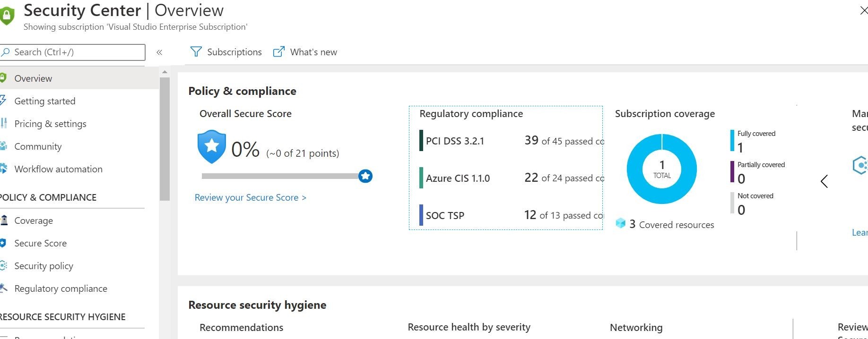868x339 pixels.
Task: Click the What's new button
Action: click(x=305, y=52)
